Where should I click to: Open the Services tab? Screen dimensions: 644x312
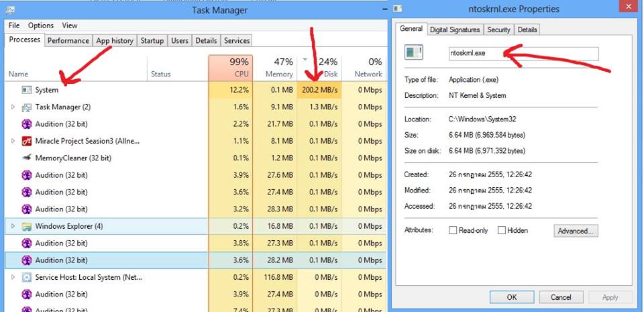click(237, 41)
